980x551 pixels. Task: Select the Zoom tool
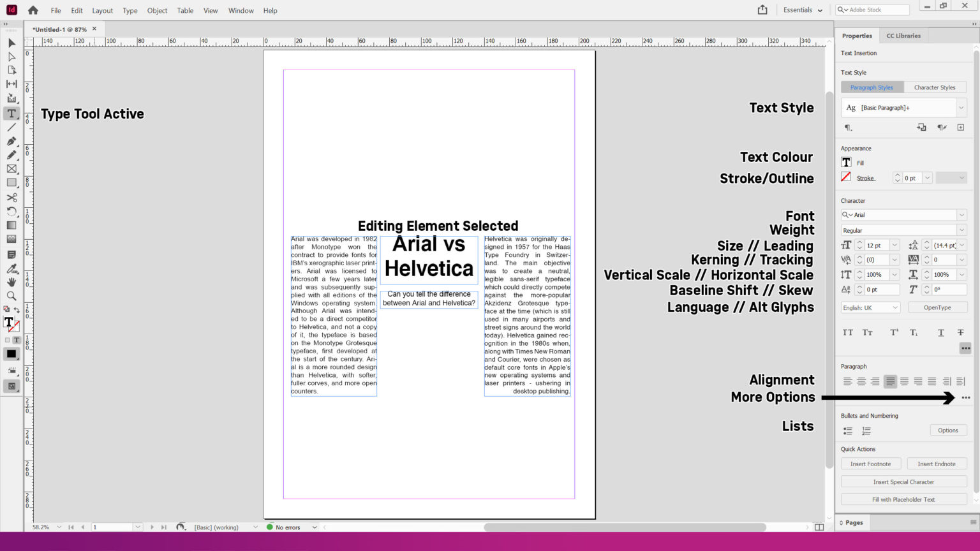click(x=11, y=296)
